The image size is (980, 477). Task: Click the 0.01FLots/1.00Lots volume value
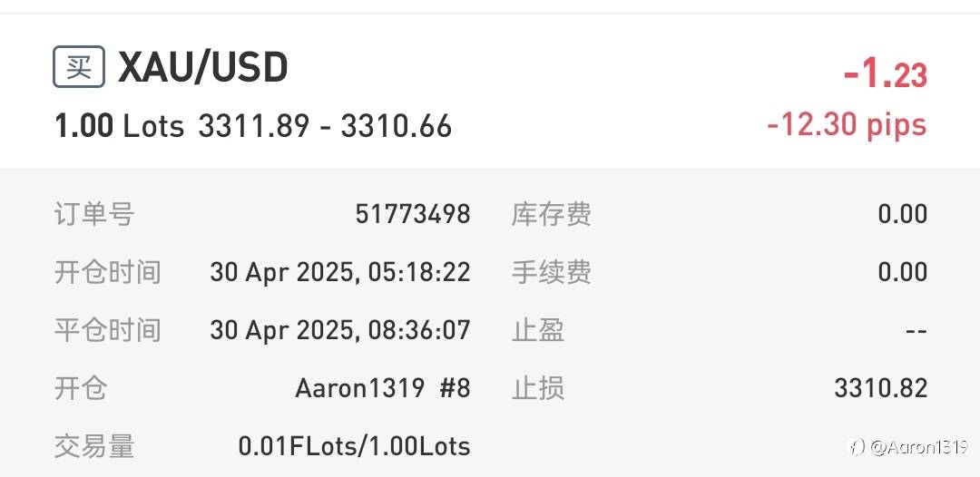[354, 446]
